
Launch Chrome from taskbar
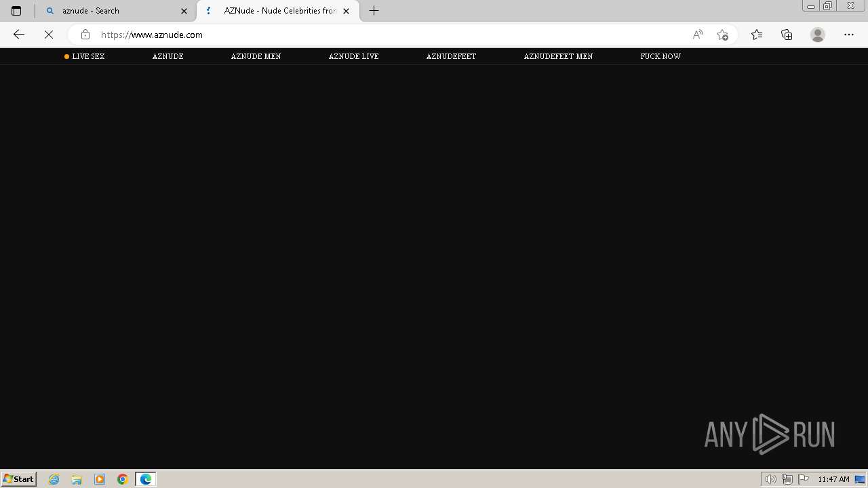click(123, 479)
